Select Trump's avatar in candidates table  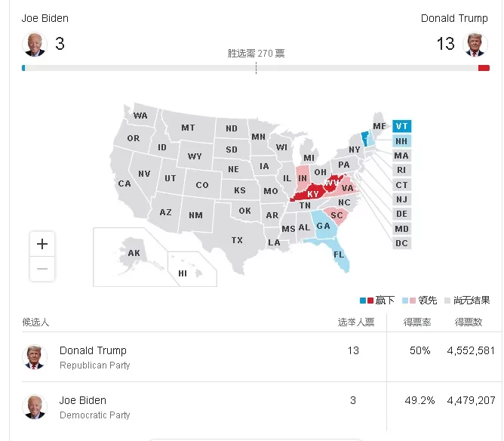pos(35,357)
